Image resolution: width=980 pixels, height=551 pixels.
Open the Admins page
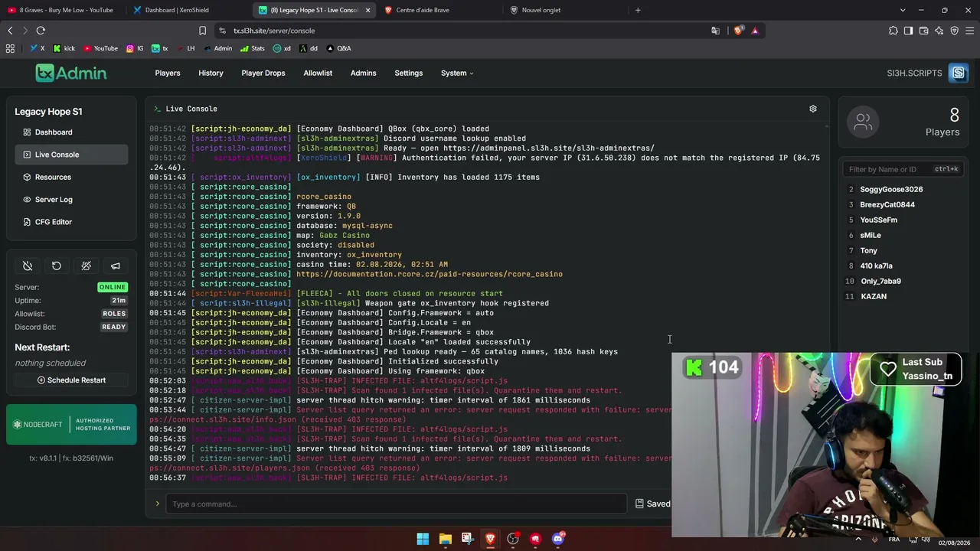tap(364, 73)
